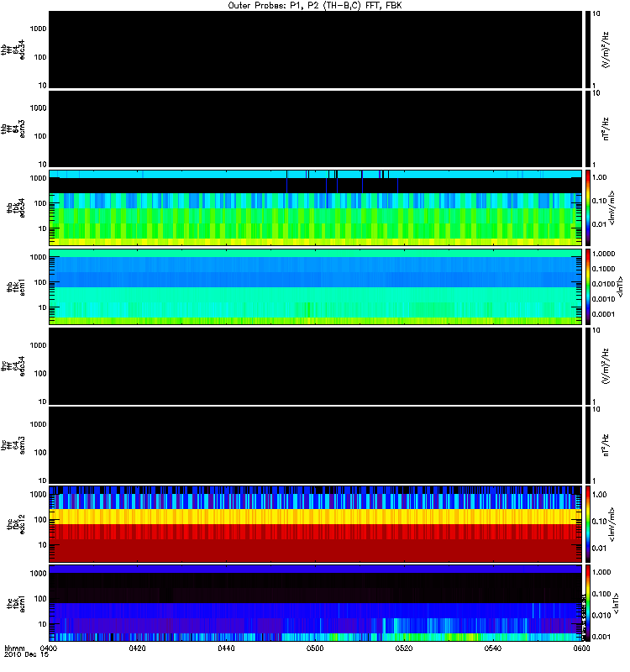Click the plot title 'Outer Probes: P1, P2 (TH-B,C) FFT, FBK'
This screenshot has width=630, height=672.
(x=315, y=6)
